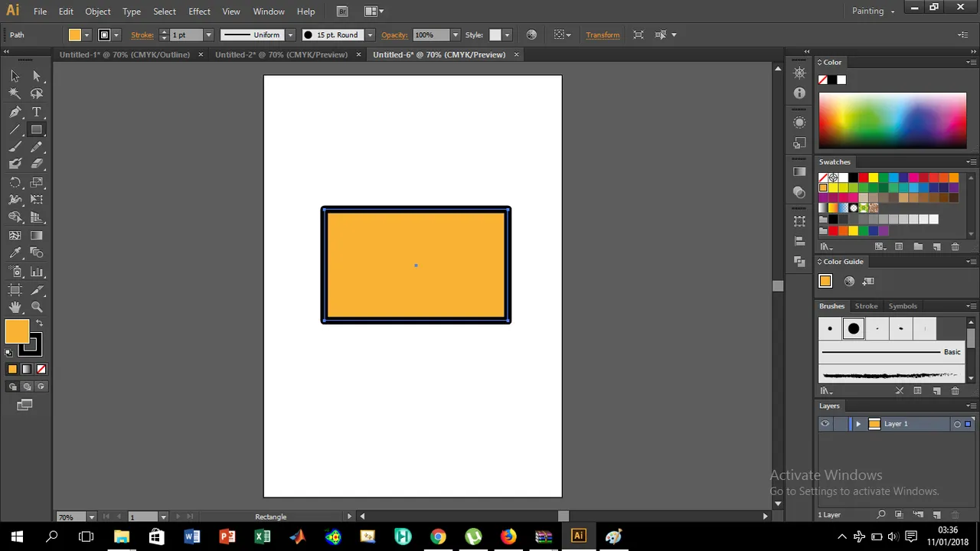
Task: Toggle lock column for Layer 1
Action: pyautogui.click(x=841, y=424)
